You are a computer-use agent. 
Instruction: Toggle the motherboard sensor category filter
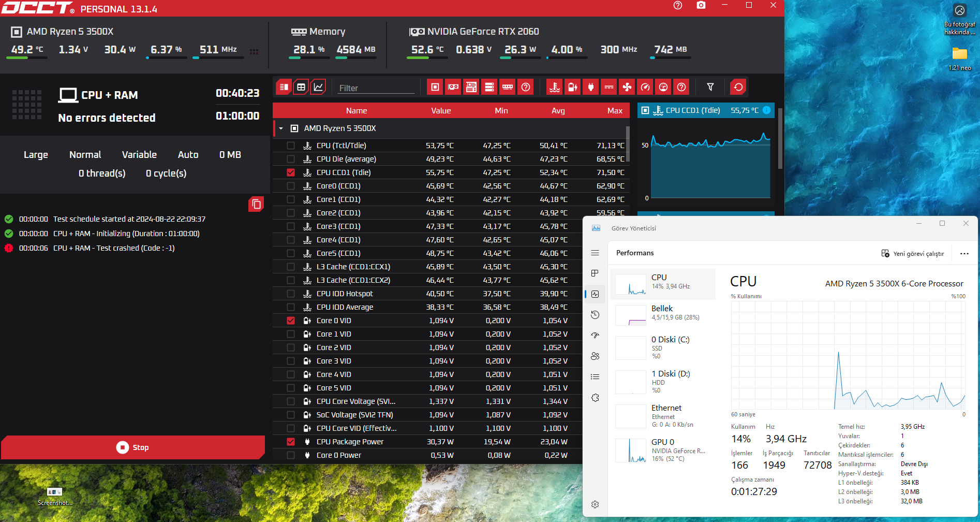[471, 87]
